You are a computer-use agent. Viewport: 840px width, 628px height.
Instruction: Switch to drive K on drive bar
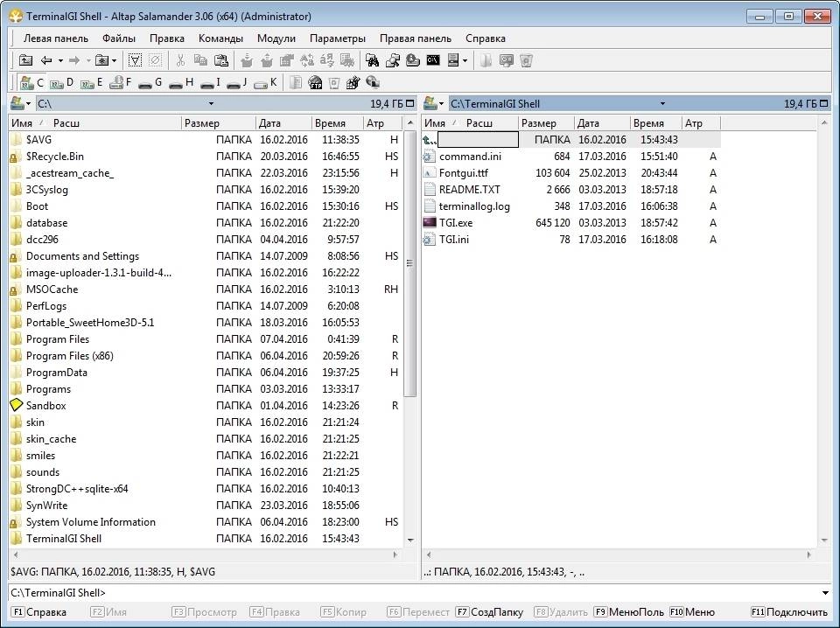point(265,83)
